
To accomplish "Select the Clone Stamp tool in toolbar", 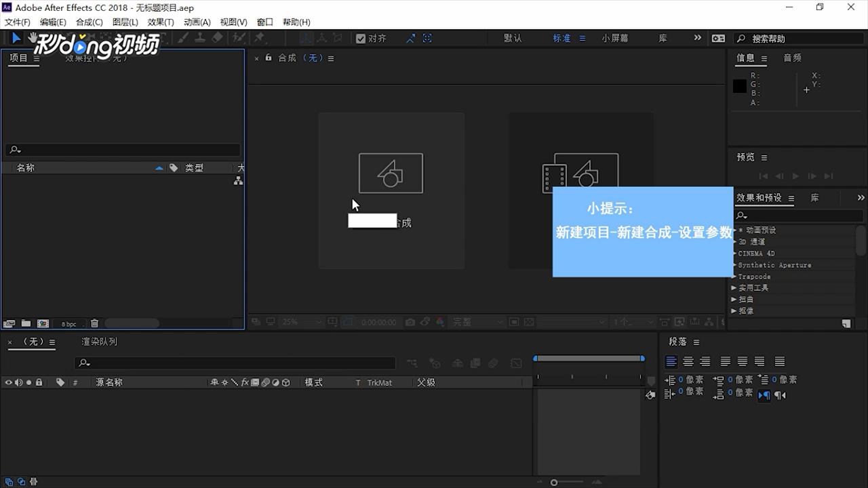I will click(x=199, y=39).
